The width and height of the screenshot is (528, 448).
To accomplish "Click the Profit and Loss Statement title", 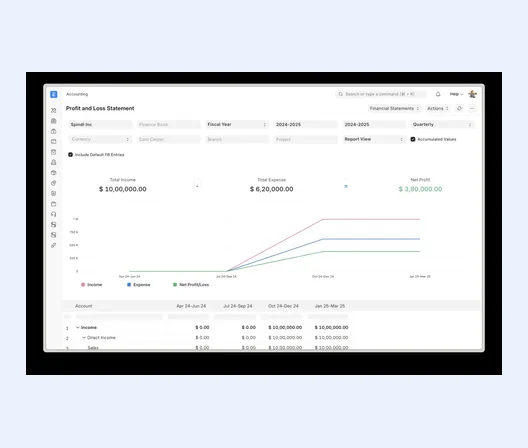I will pyautogui.click(x=100, y=108).
